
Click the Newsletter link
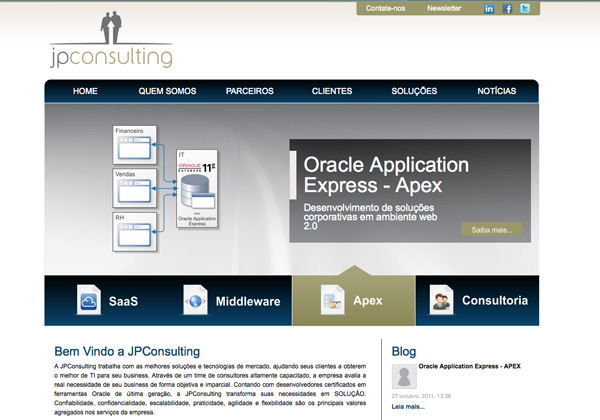[444, 8]
